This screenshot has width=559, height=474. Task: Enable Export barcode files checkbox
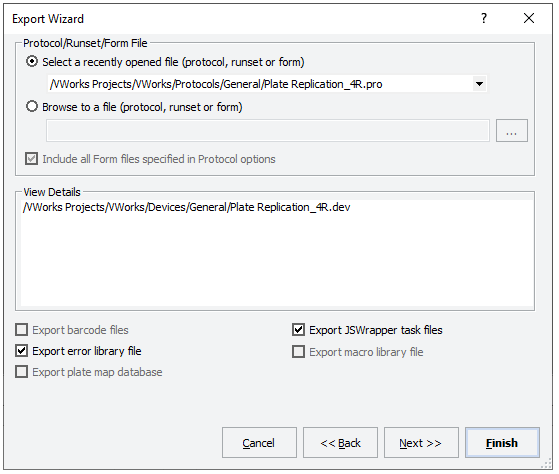click(x=21, y=330)
